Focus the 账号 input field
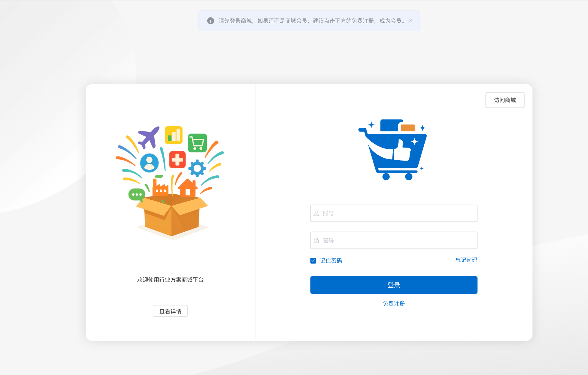This screenshot has width=588, height=375. coord(394,213)
